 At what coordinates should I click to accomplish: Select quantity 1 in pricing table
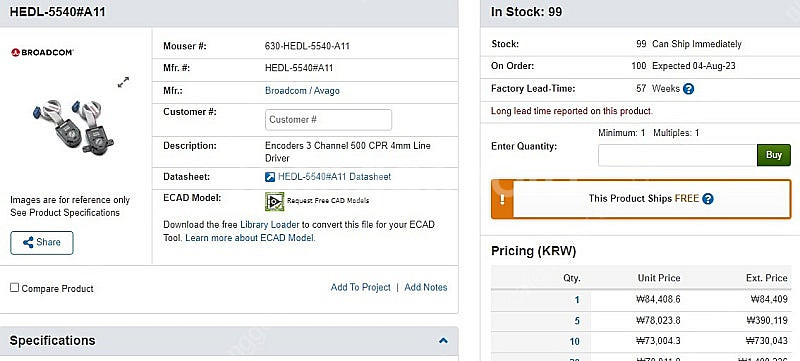point(577,300)
